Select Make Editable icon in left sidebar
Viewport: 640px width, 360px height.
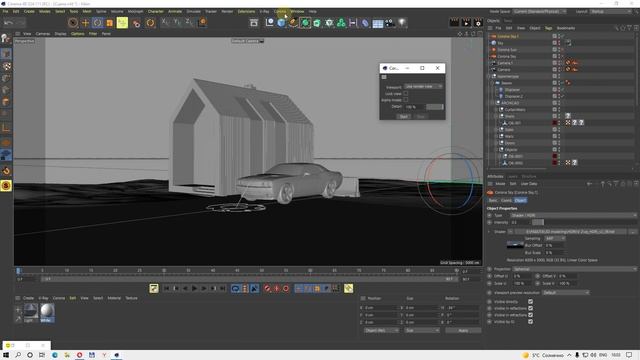(6, 38)
